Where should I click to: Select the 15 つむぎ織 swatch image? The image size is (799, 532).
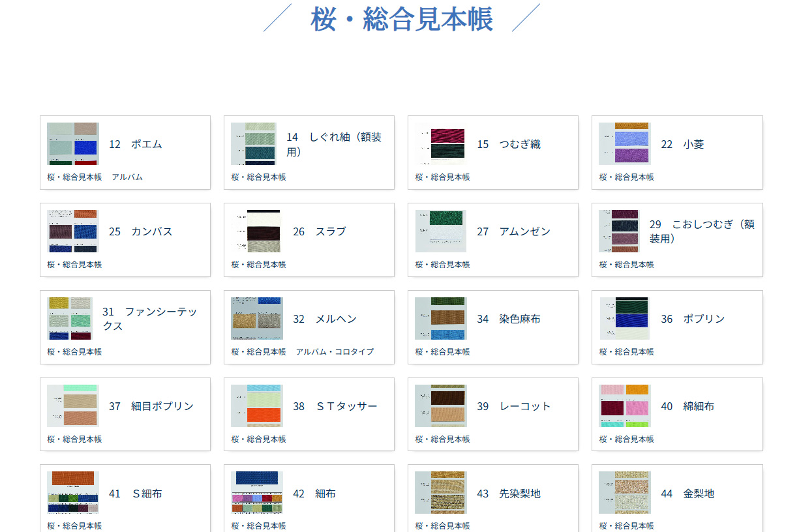click(441, 143)
